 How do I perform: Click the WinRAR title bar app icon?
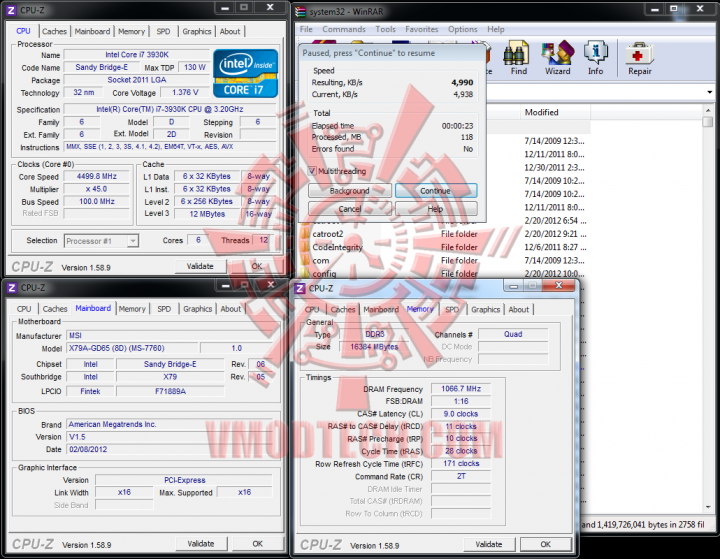click(300, 11)
